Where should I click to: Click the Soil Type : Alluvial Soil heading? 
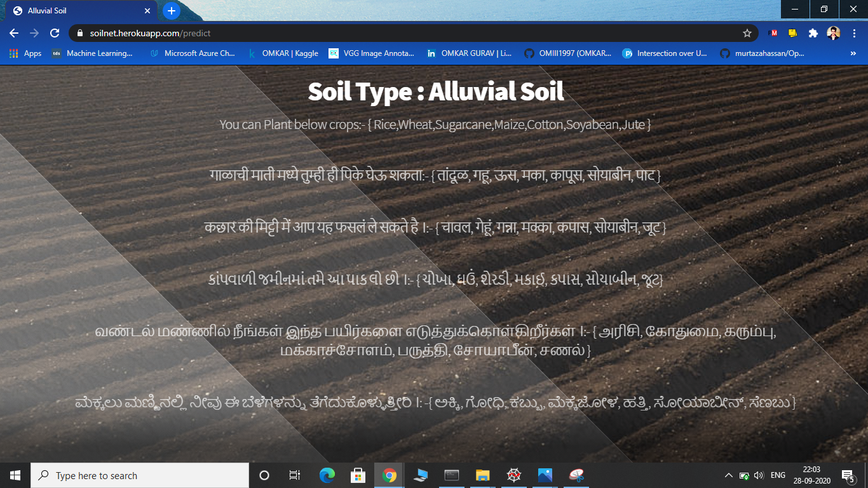[x=436, y=91]
